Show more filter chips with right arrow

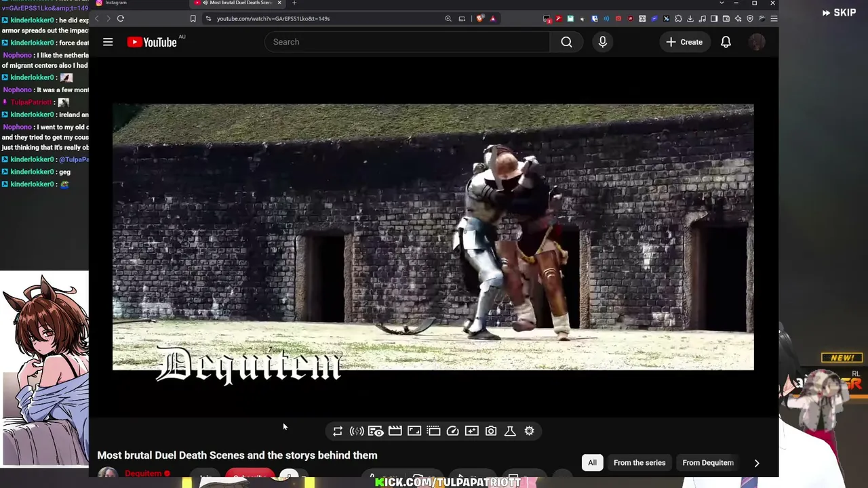[757, 463]
